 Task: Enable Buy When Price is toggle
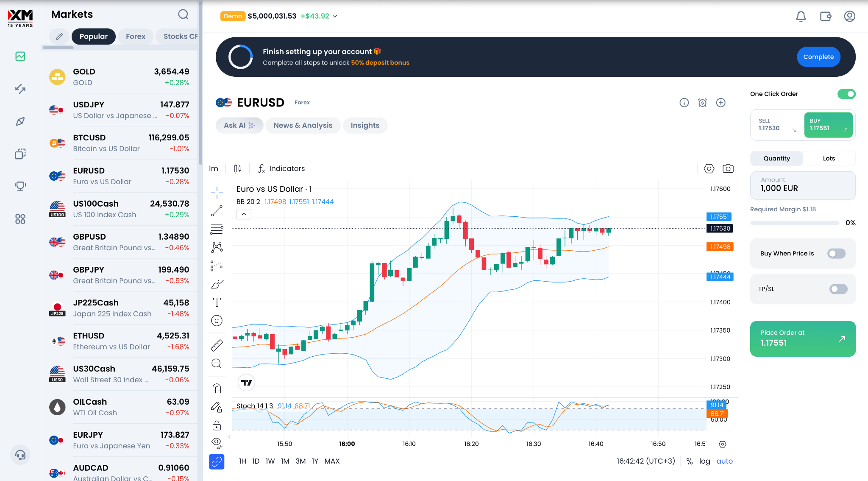836,253
